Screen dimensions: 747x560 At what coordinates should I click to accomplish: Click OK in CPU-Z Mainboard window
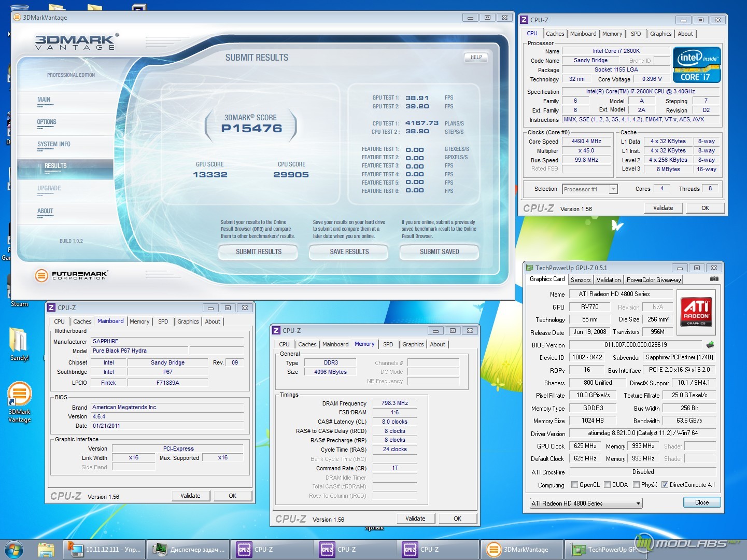click(x=232, y=496)
